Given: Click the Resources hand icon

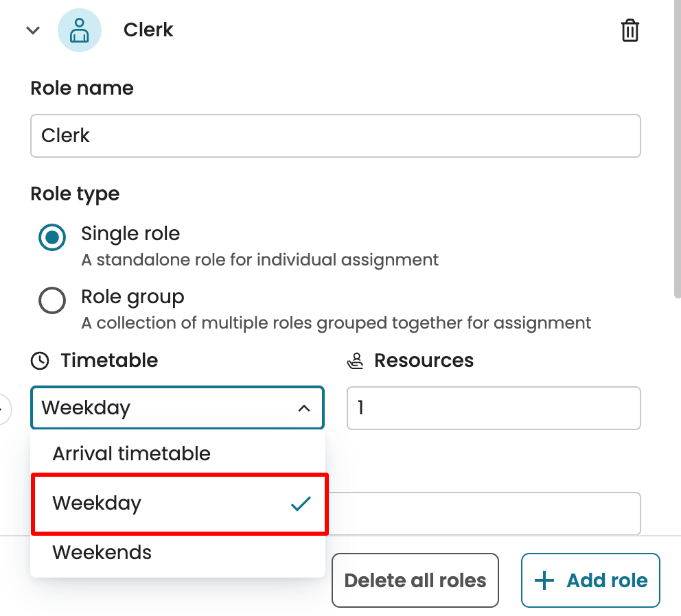Looking at the screenshot, I should pos(356,361).
